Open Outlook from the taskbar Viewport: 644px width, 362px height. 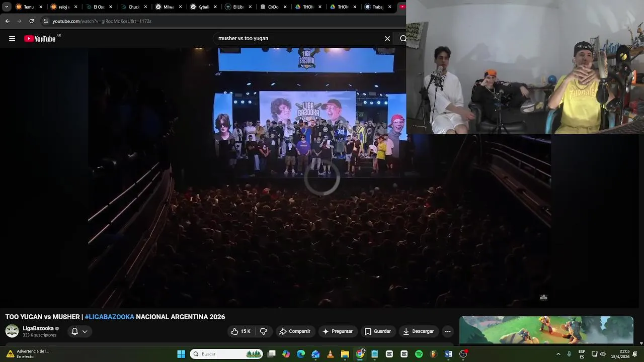[315, 354]
